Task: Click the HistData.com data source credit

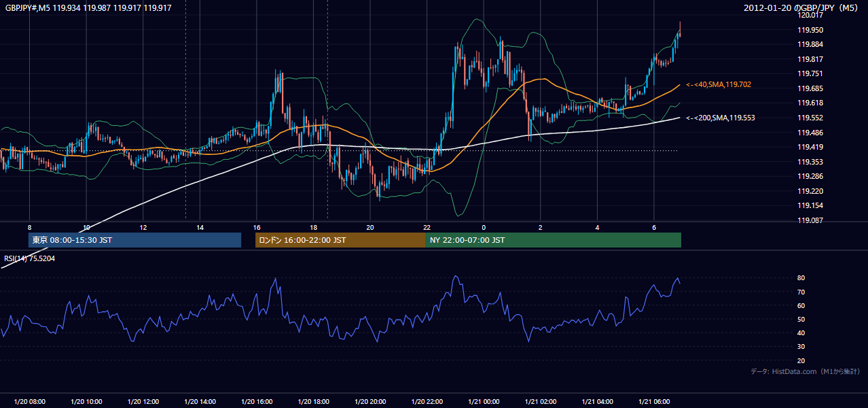Action: click(x=805, y=371)
